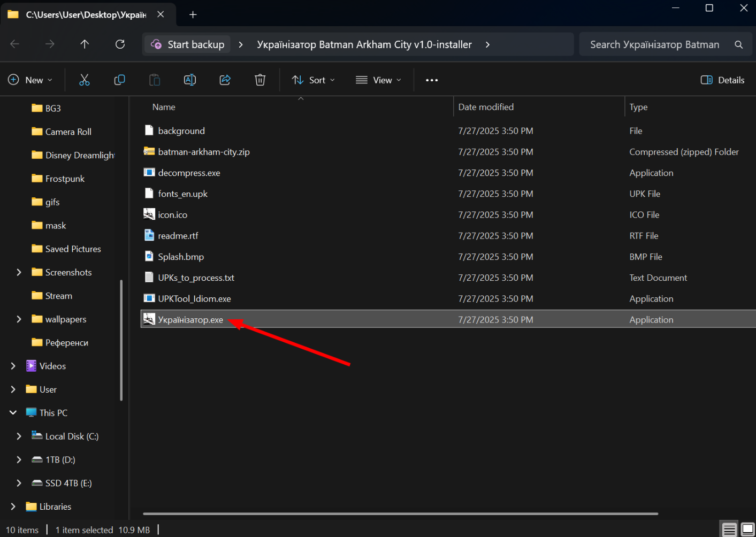Go up one folder level

point(85,44)
